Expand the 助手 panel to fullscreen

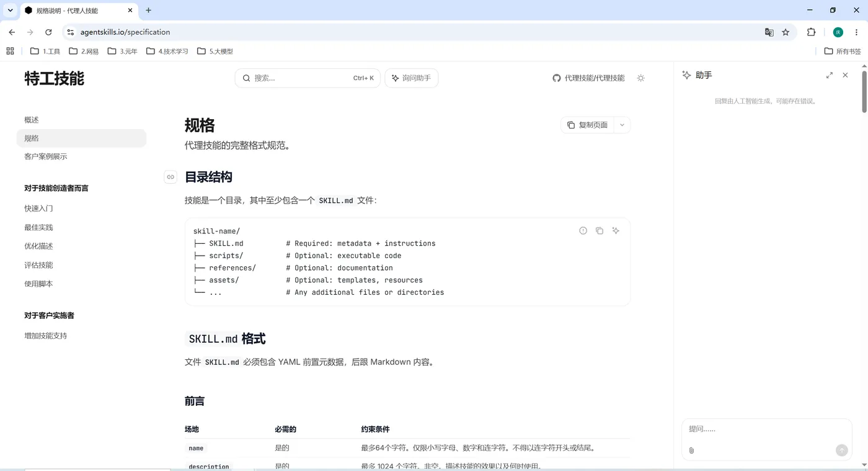(830, 75)
